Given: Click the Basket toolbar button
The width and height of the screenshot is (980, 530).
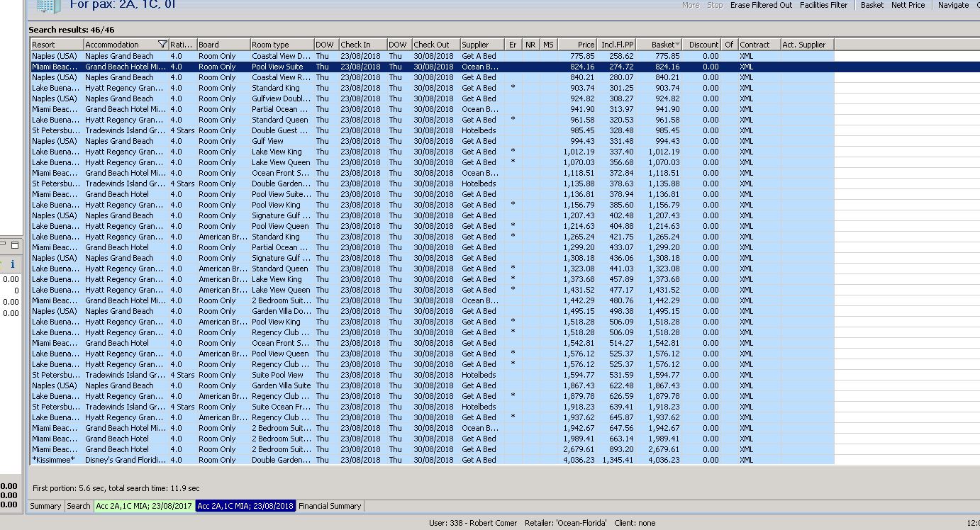Looking at the screenshot, I should pos(872,5).
